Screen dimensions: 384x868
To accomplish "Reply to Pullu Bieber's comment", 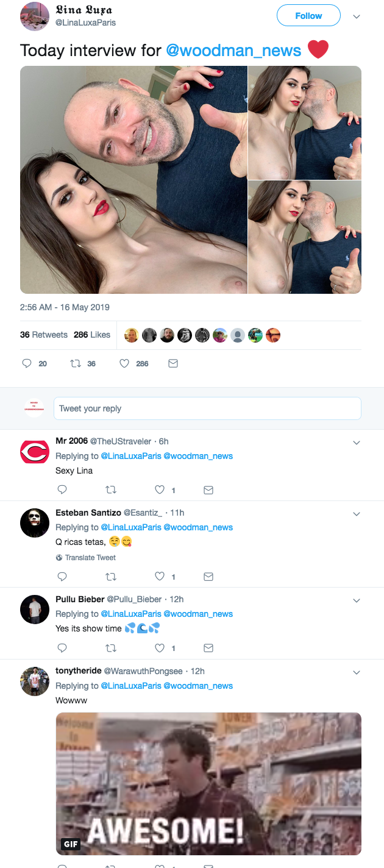I will [62, 647].
